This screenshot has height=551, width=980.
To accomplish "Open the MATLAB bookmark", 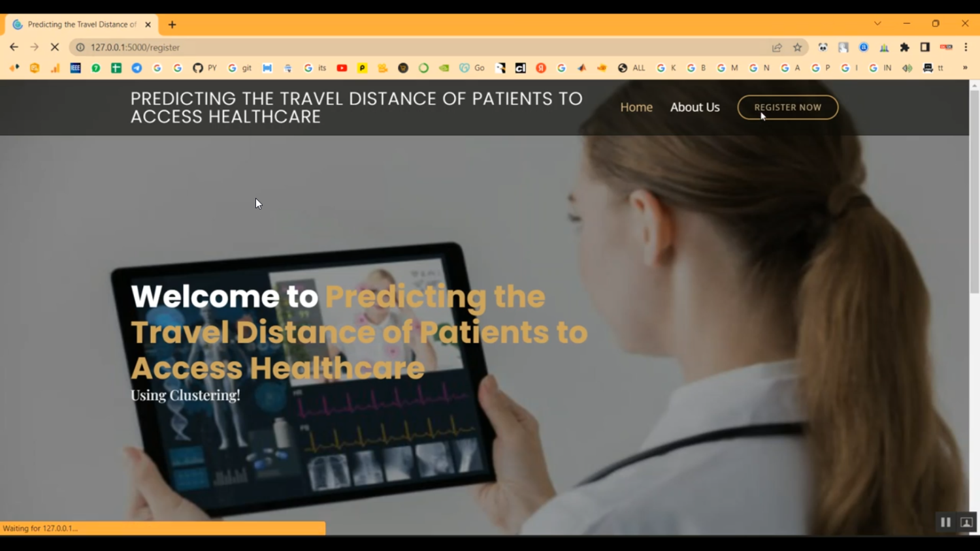I will pos(581,68).
